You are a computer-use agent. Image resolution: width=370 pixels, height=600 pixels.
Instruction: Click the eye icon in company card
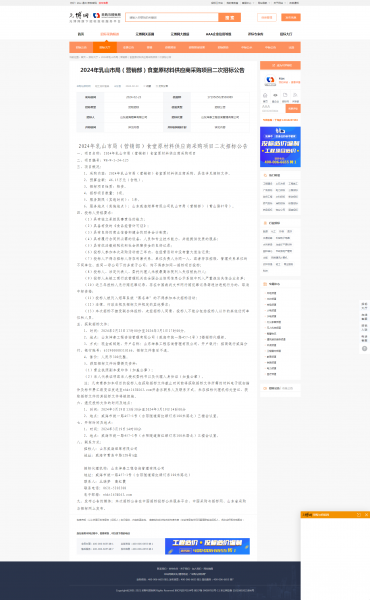pyautogui.click(x=275, y=95)
